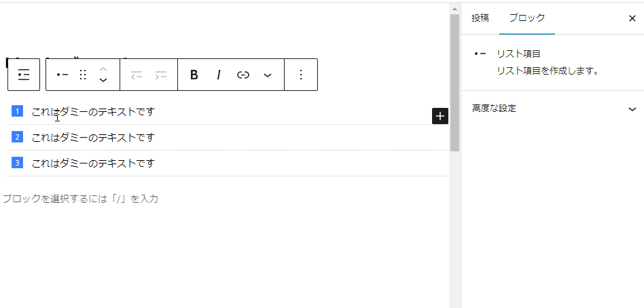644x308 pixels.
Task: Toggle bold formatting
Action: tap(194, 75)
